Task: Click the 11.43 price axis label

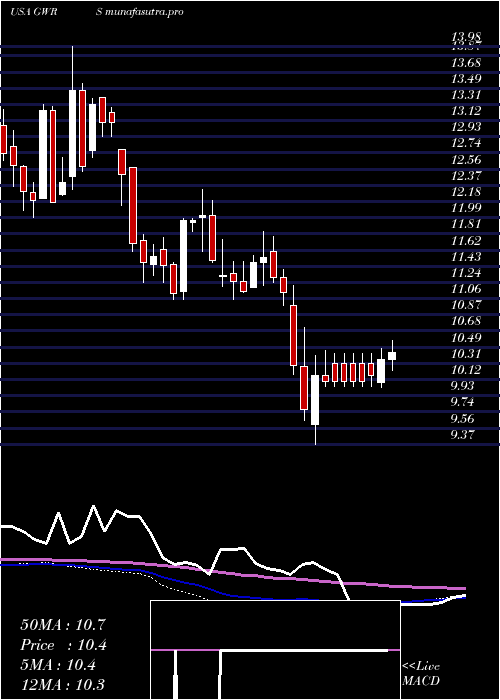Action: (x=466, y=256)
